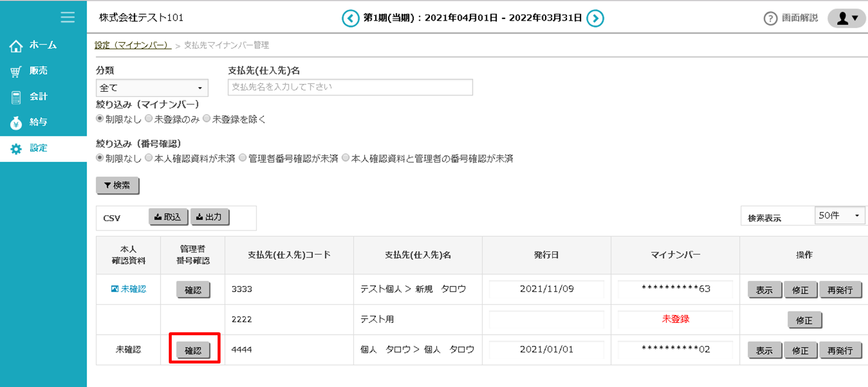
Task: Click the hamburger menu icon in sidebar
Action: tap(68, 18)
